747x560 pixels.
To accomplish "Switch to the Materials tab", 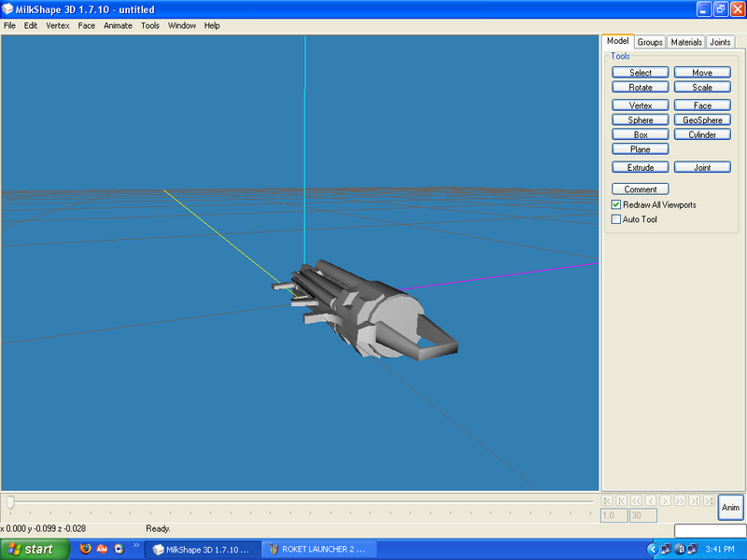I will point(686,42).
